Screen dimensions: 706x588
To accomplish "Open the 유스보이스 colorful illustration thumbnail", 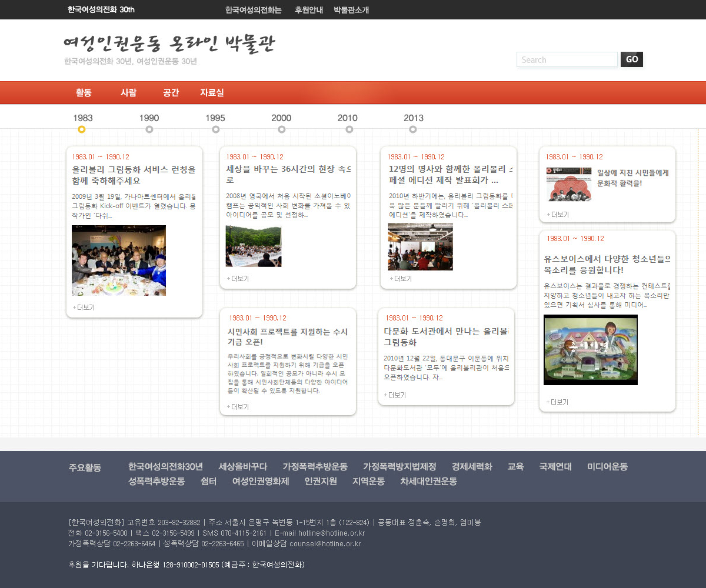I will tap(591, 350).
